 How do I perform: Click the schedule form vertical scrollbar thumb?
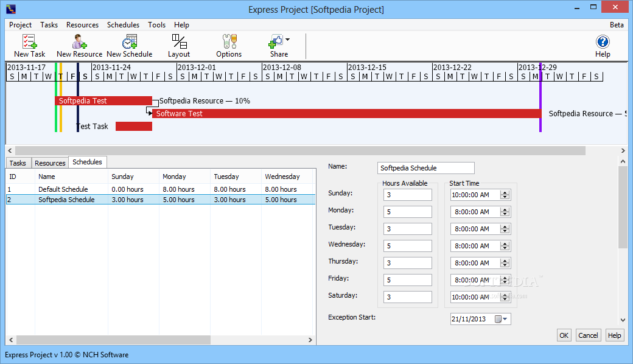tap(623, 208)
